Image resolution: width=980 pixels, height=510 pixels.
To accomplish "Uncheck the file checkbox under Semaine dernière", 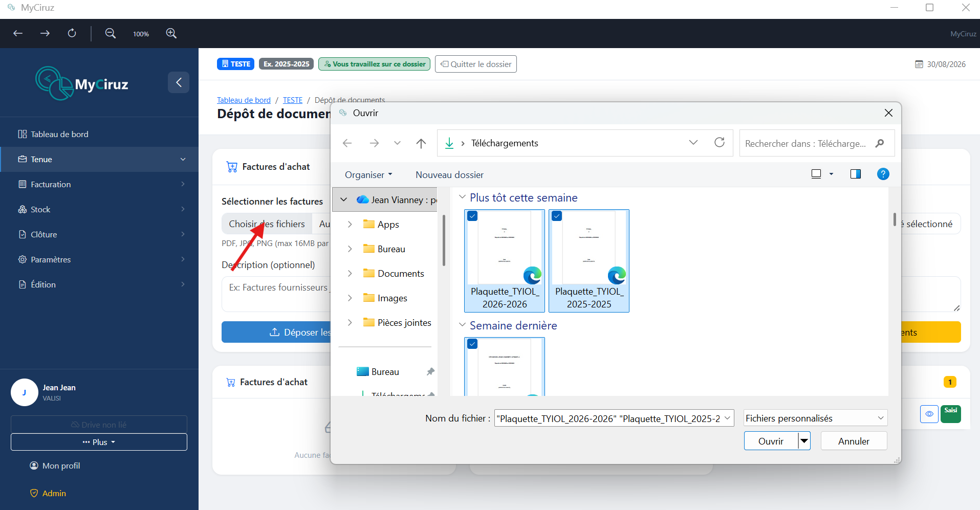I will pos(472,344).
